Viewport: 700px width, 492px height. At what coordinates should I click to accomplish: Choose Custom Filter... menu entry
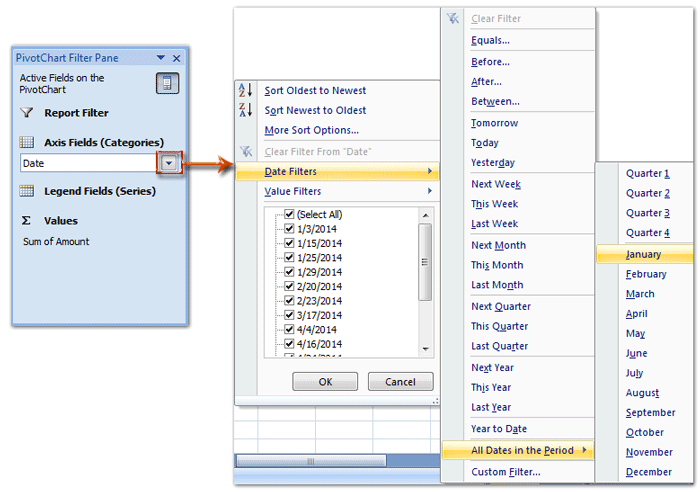(x=505, y=472)
